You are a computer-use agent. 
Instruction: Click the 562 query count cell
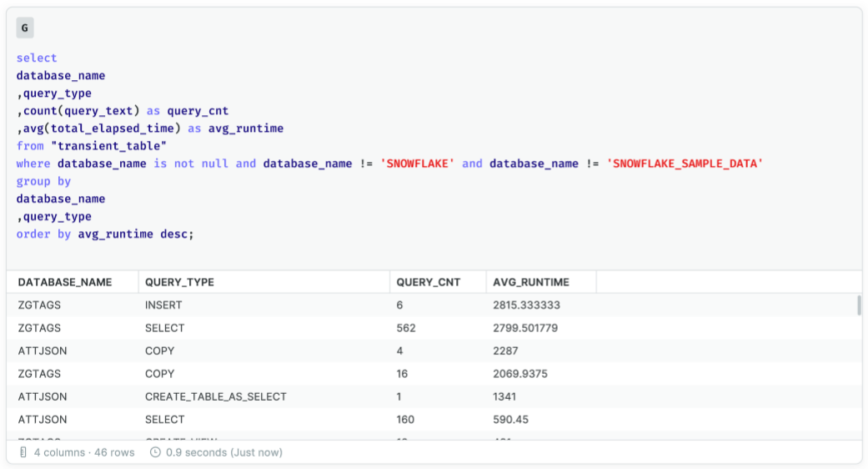406,328
